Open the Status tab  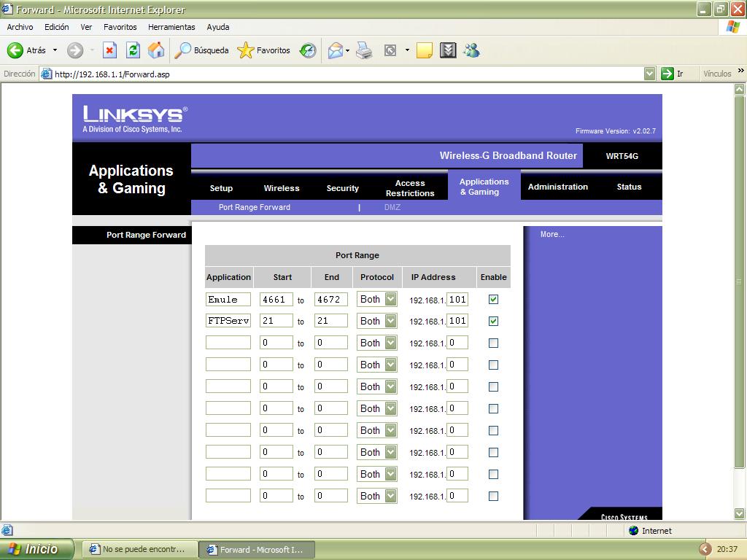[629, 187]
